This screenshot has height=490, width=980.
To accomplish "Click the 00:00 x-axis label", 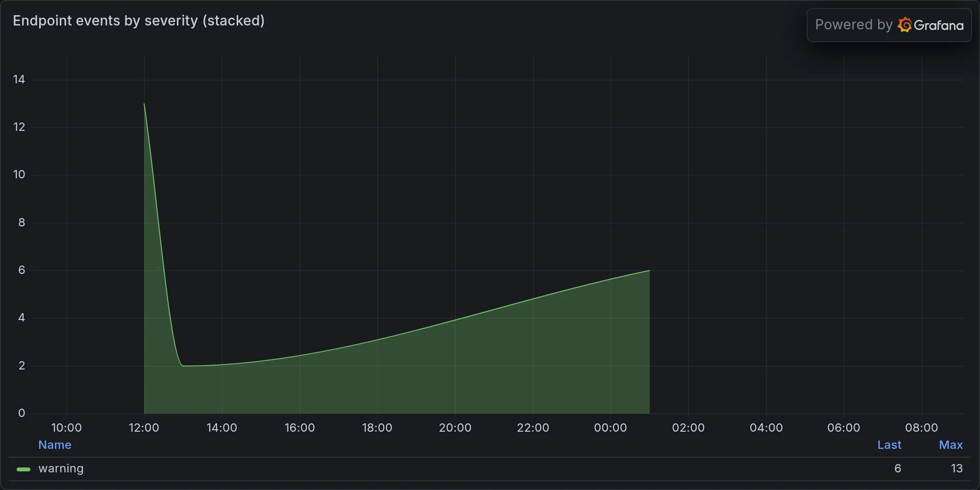I will 611,428.
